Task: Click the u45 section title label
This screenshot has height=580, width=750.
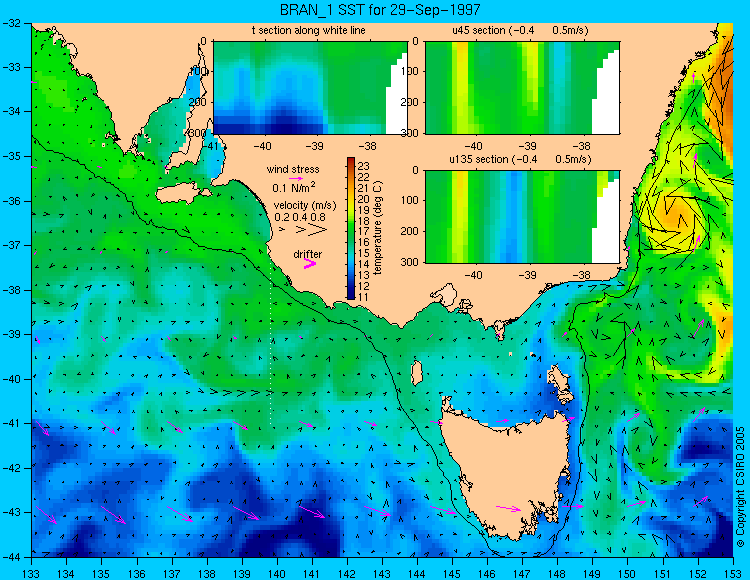Action: [x=520, y=31]
